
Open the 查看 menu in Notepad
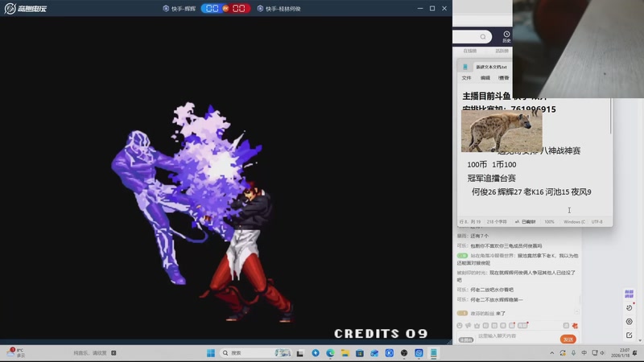point(504,77)
